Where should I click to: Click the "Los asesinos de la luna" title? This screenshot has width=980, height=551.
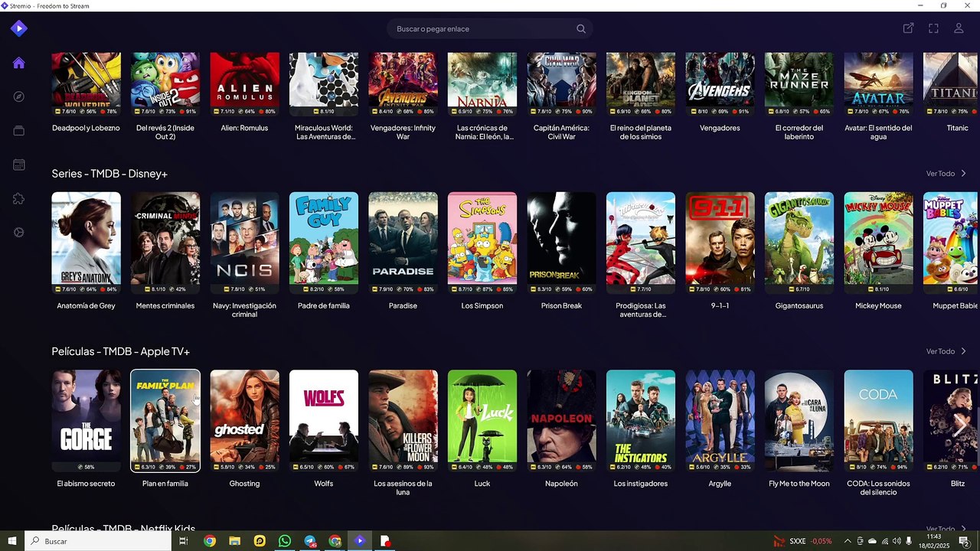[x=403, y=487]
